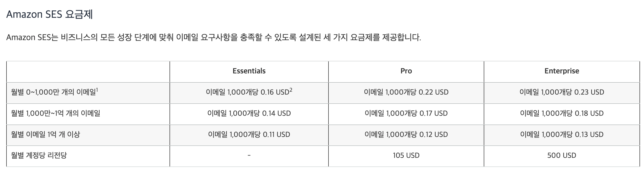Click footnote 2 after 0.16 USD
644x171 pixels.
(291, 90)
